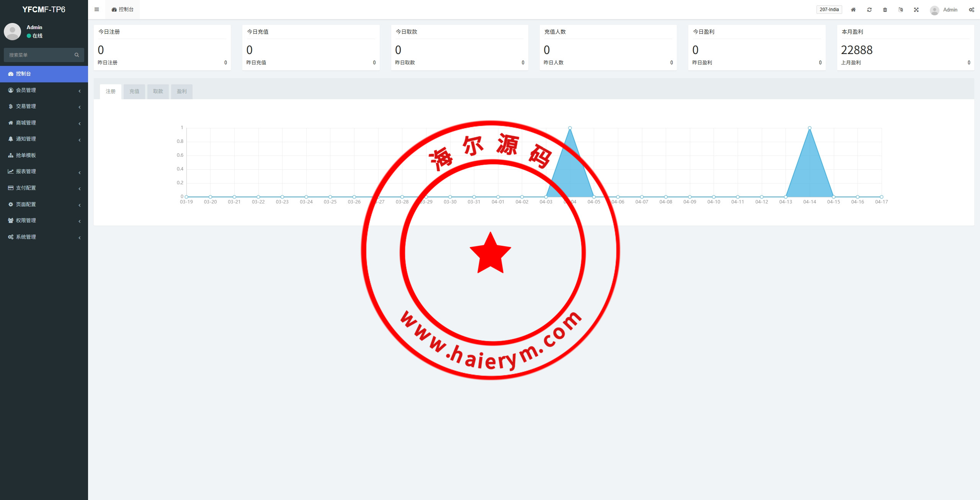The height and width of the screenshot is (500, 980).
Task: Click the home icon in top bar
Action: pyautogui.click(x=853, y=10)
